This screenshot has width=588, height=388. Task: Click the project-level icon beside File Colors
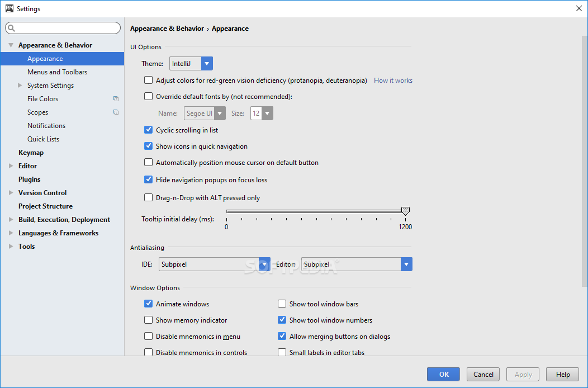(116, 99)
